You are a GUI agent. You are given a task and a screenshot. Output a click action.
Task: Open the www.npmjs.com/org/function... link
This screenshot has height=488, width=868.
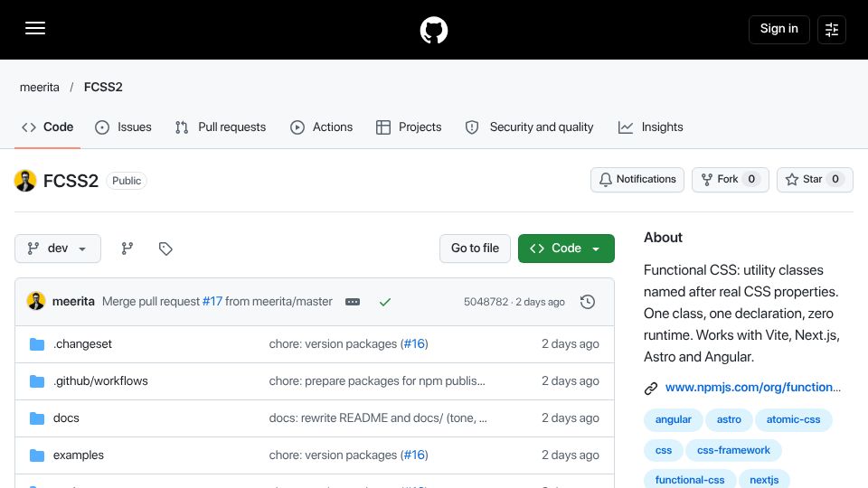coord(753,388)
